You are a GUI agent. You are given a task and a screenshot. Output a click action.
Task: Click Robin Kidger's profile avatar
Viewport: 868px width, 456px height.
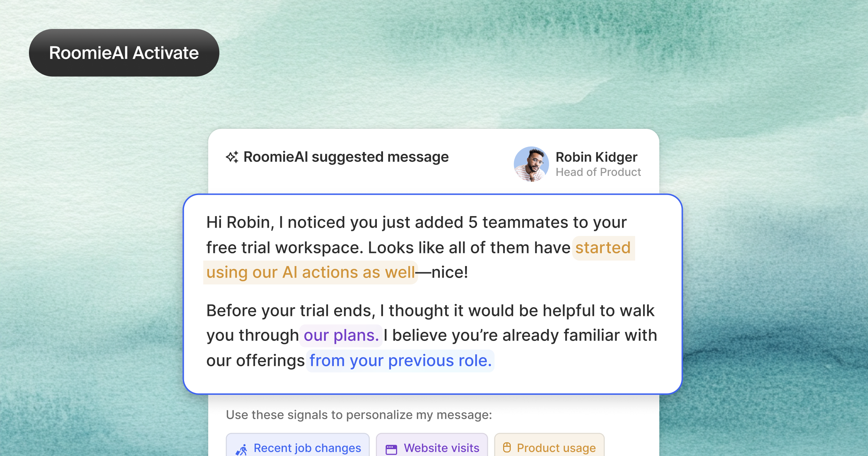pyautogui.click(x=531, y=164)
